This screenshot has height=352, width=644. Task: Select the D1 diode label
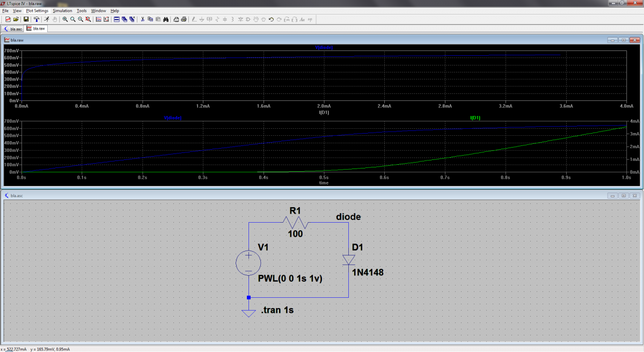coord(358,248)
